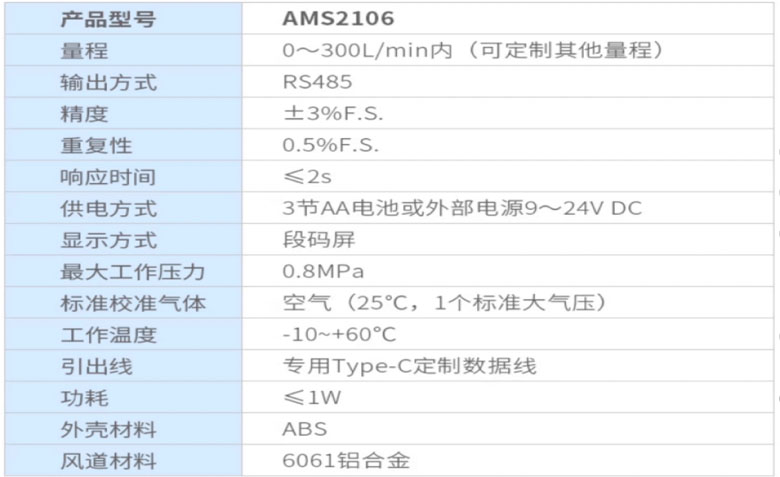Select the ≤2s response time value
780x477 pixels.
tap(307, 177)
